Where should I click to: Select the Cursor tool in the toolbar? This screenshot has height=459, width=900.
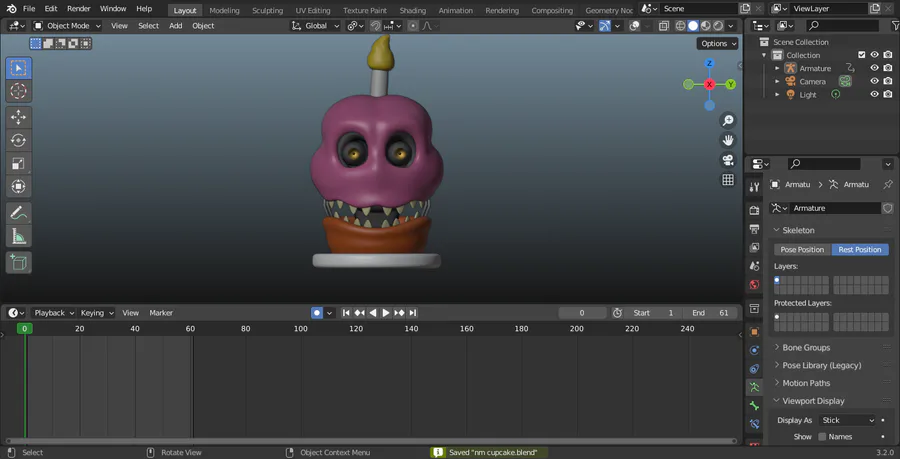(18, 91)
